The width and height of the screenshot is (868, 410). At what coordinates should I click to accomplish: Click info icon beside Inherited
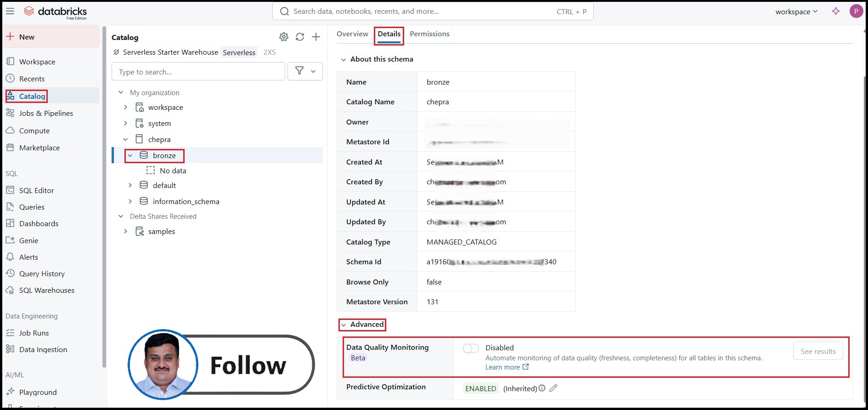pyautogui.click(x=542, y=388)
